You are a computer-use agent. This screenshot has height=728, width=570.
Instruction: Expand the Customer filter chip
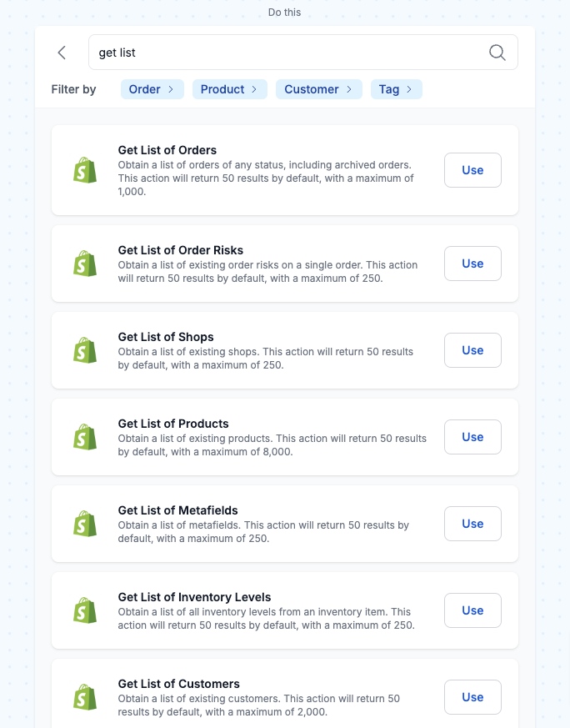click(x=318, y=89)
